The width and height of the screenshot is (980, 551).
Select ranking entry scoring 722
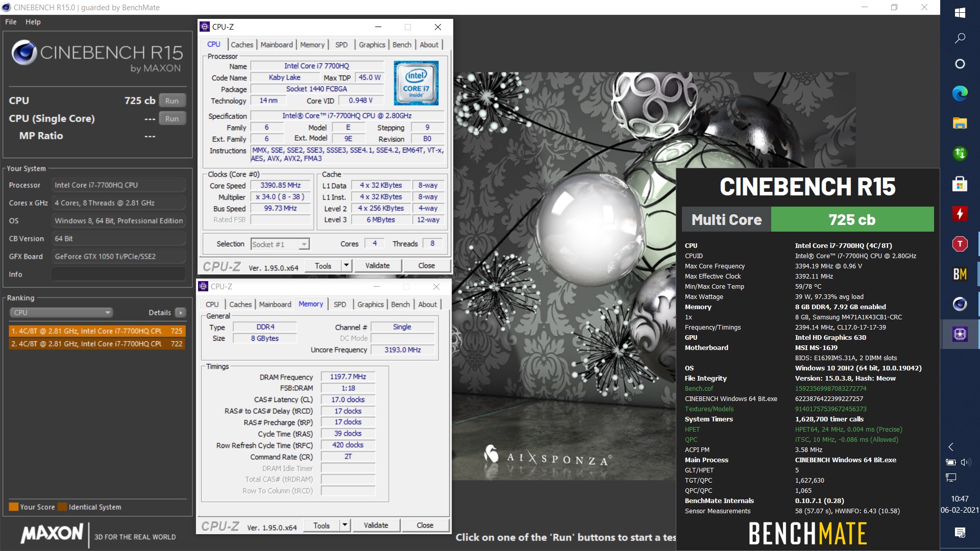pos(97,344)
